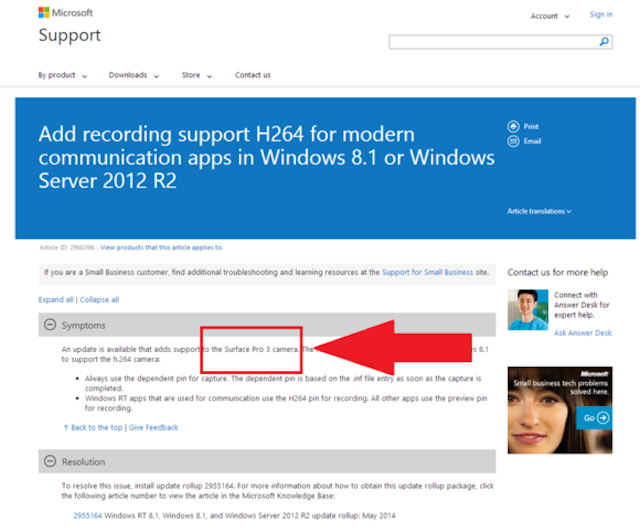The width and height of the screenshot is (640, 531).
Task: Click the Go arrow button in ad
Action: pyautogui.click(x=595, y=417)
